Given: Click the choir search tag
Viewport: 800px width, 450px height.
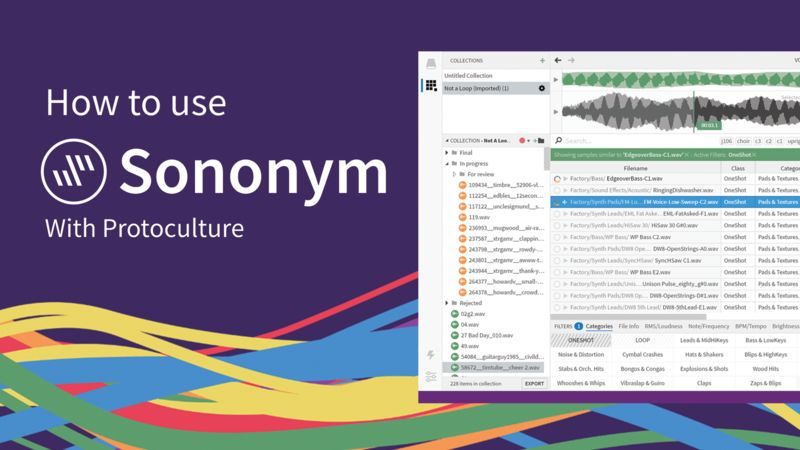Looking at the screenshot, I should point(743,141).
